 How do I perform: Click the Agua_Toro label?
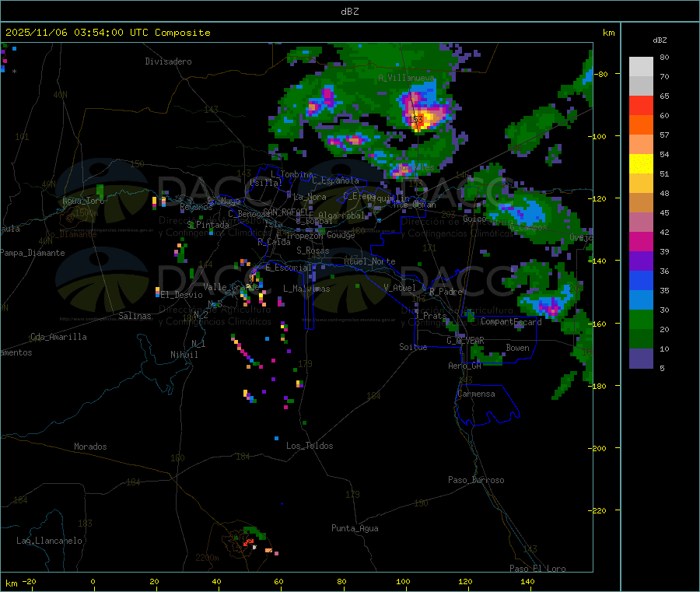(x=83, y=201)
